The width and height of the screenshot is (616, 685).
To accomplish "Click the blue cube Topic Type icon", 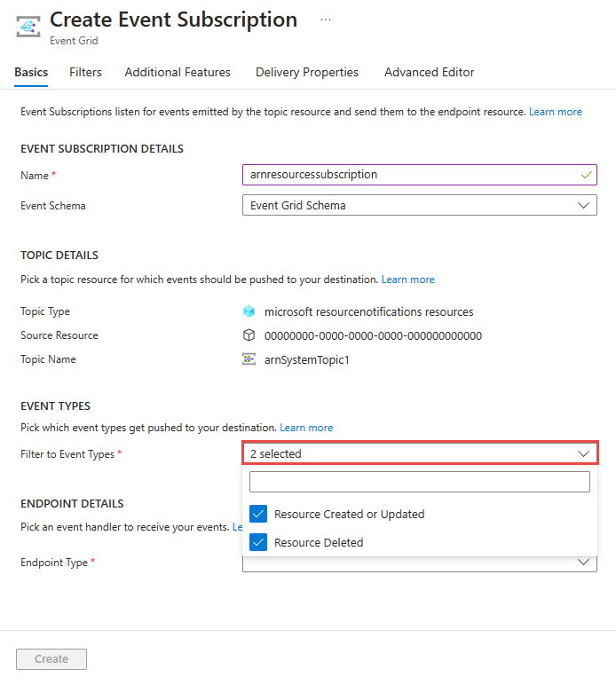I will [249, 311].
